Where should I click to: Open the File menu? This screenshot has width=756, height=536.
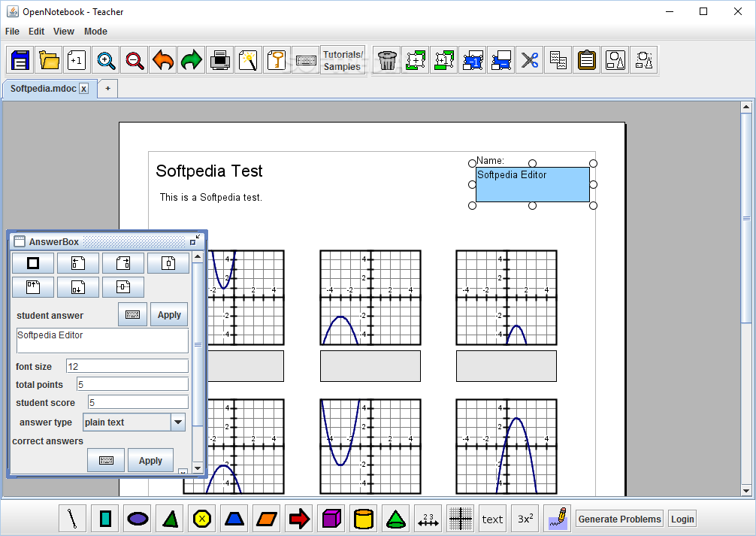(12, 32)
